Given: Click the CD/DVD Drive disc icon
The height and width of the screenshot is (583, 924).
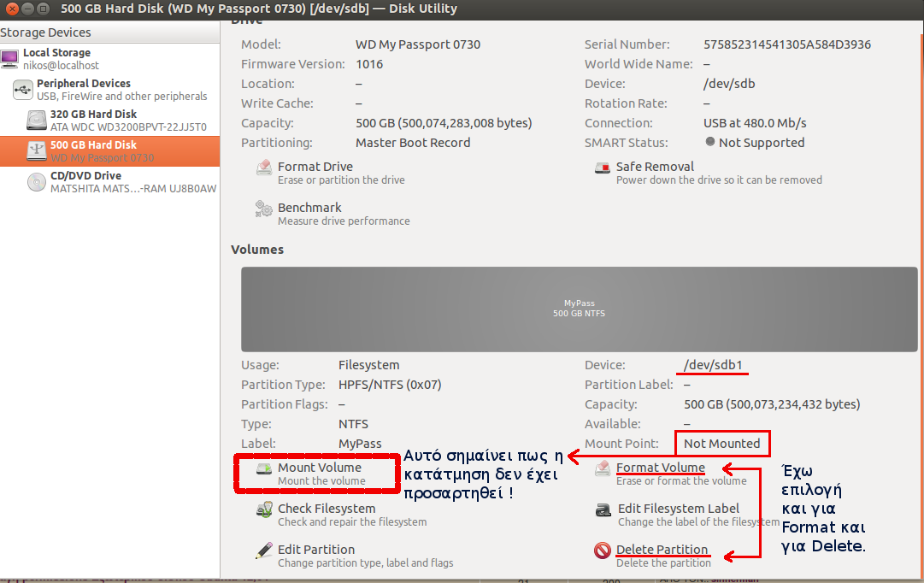Looking at the screenshot, I should tap(37, 182).
